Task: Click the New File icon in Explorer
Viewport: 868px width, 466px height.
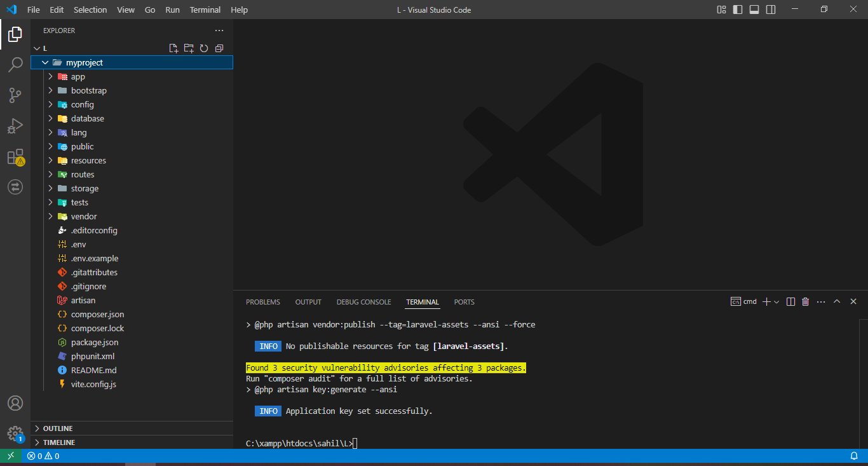Action: click(173, 48)
